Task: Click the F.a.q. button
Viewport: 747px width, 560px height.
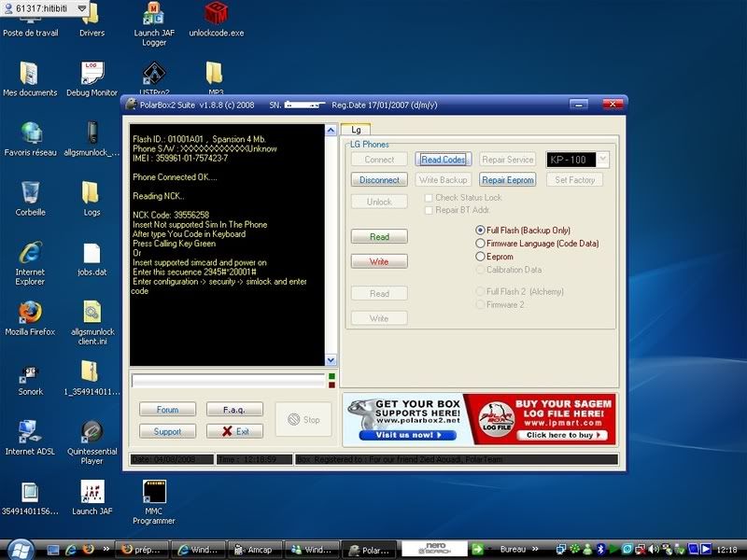Action: click(234, 410)
